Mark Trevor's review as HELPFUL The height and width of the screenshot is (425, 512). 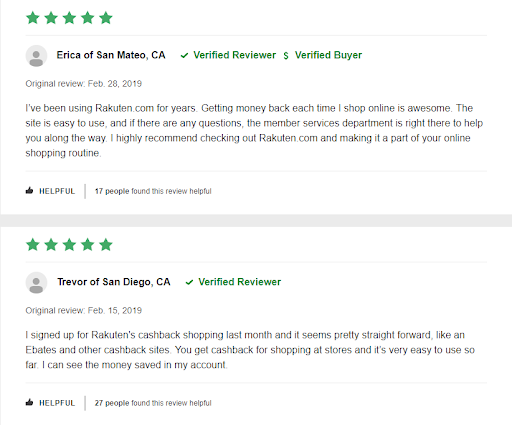click(x=50, y=403)
